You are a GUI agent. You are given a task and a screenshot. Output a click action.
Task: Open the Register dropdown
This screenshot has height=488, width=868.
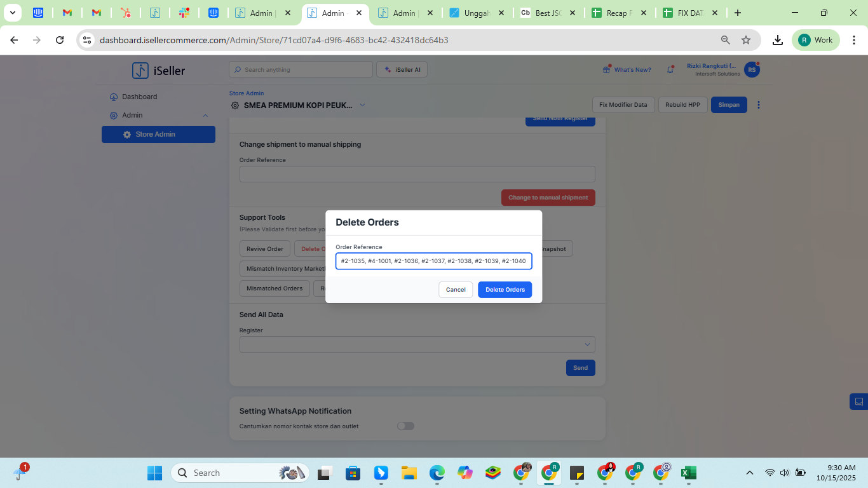[417, 344]
